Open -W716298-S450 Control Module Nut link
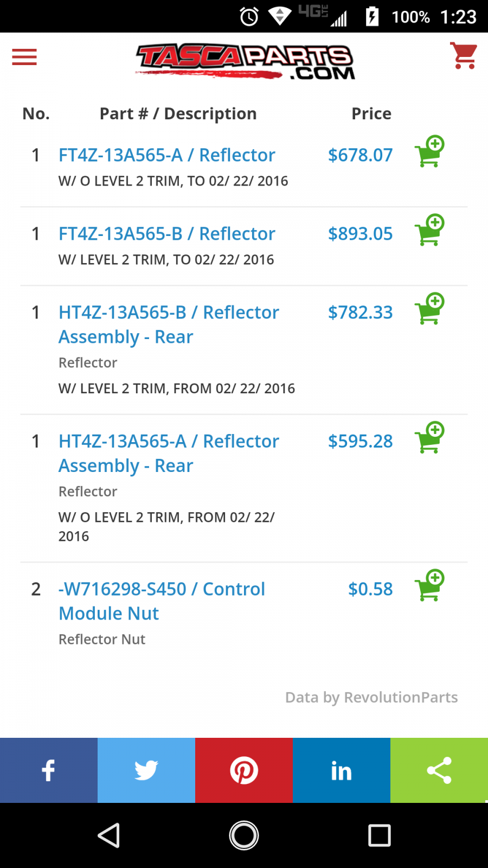 [x=162, y=601]
